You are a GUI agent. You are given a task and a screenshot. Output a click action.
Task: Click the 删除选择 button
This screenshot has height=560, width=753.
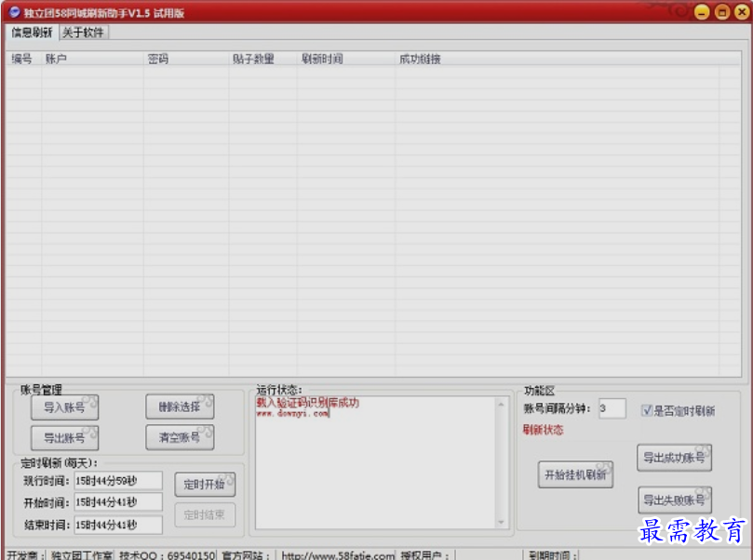tap(180, 407)
